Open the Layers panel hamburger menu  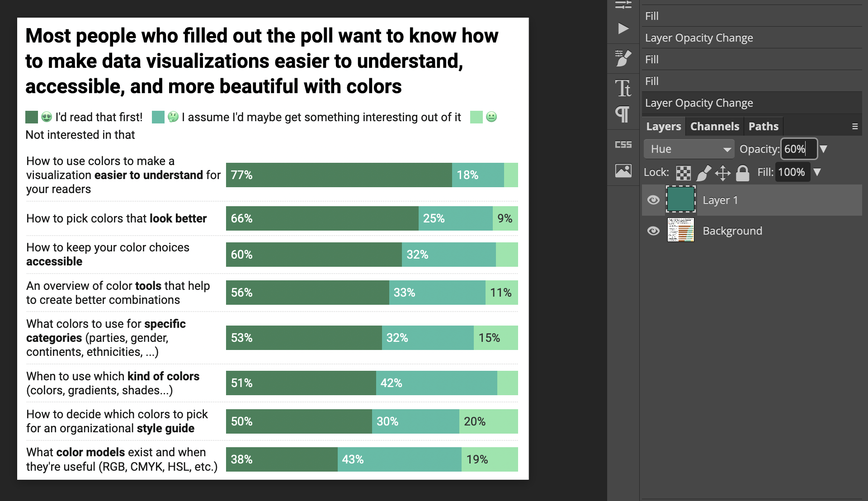click(854, 127)
